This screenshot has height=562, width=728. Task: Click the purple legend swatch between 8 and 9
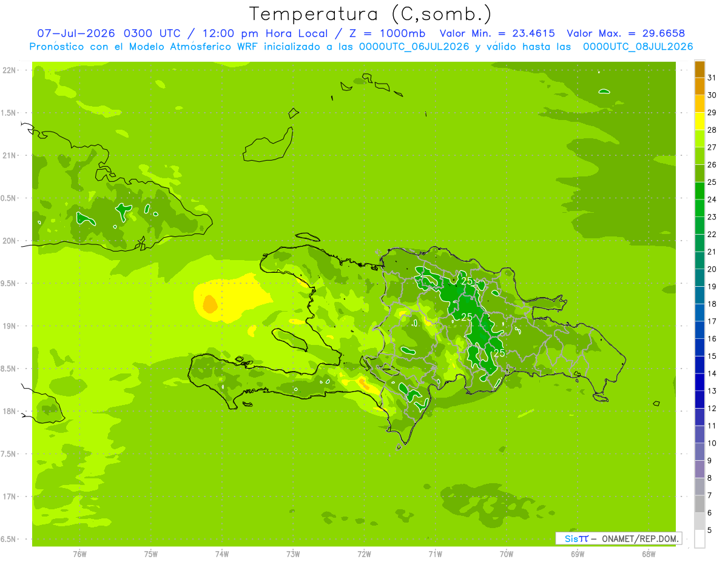[x=699, y=469]
